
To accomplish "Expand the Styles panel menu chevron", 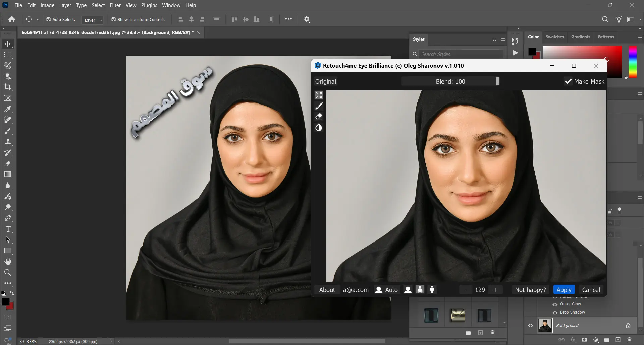I will (494, 39).
